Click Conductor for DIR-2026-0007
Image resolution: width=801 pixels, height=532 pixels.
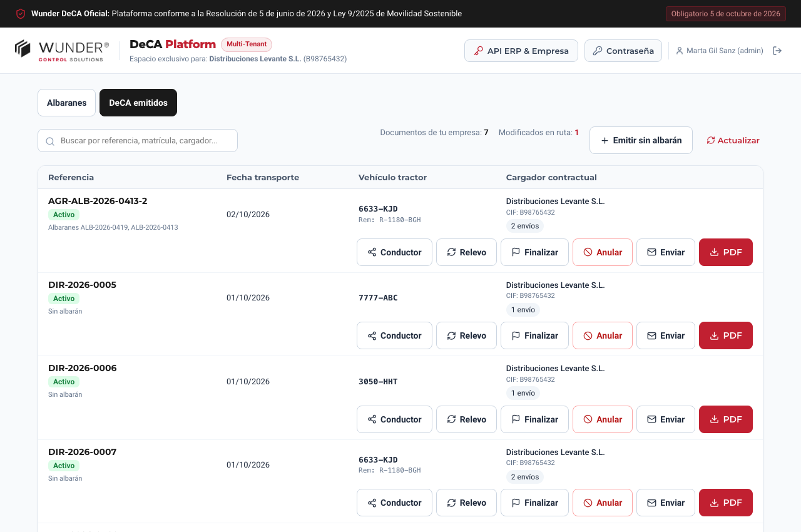tap(394, 503)
